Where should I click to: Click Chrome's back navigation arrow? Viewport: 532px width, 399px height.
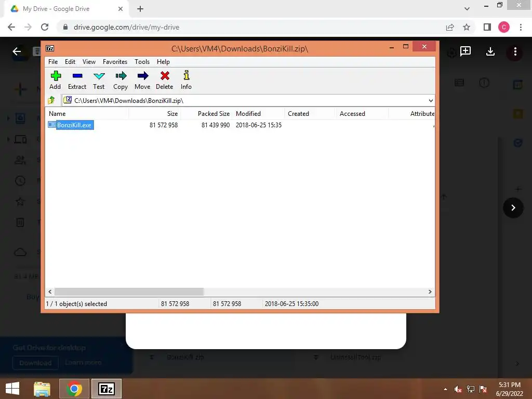(11, 27)
